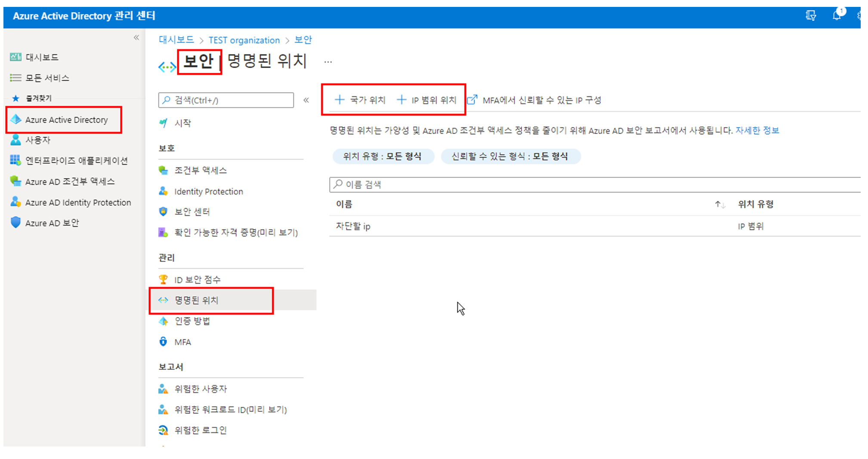Click the Identity Protection menu icon
The height and width of the screenshot is (459, 868).
click(163, 191)
